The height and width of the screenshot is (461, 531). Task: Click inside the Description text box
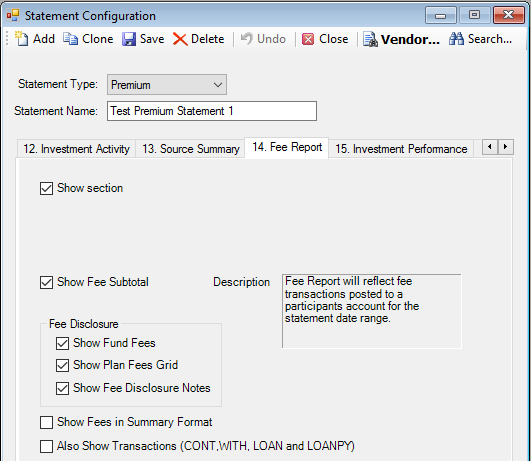tap(371, 311)
